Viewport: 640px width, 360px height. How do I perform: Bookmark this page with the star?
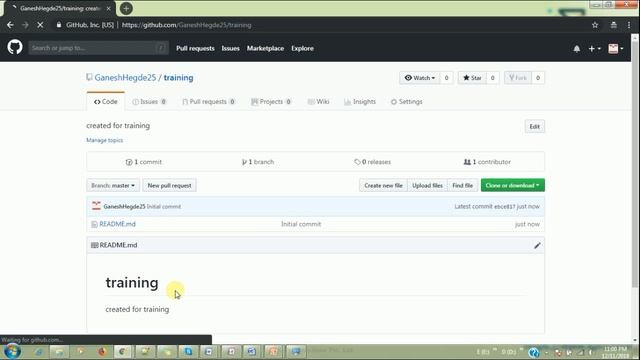point(595,25)
